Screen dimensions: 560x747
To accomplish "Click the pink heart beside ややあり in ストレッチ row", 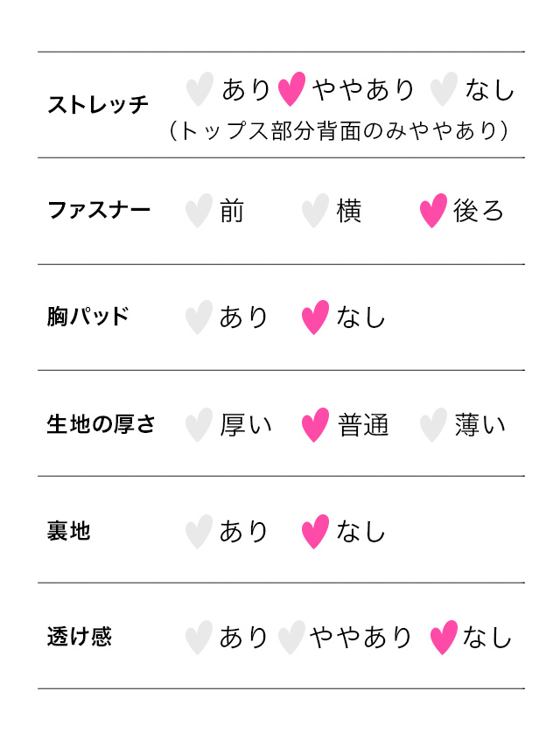I will (x=291, y=89).
